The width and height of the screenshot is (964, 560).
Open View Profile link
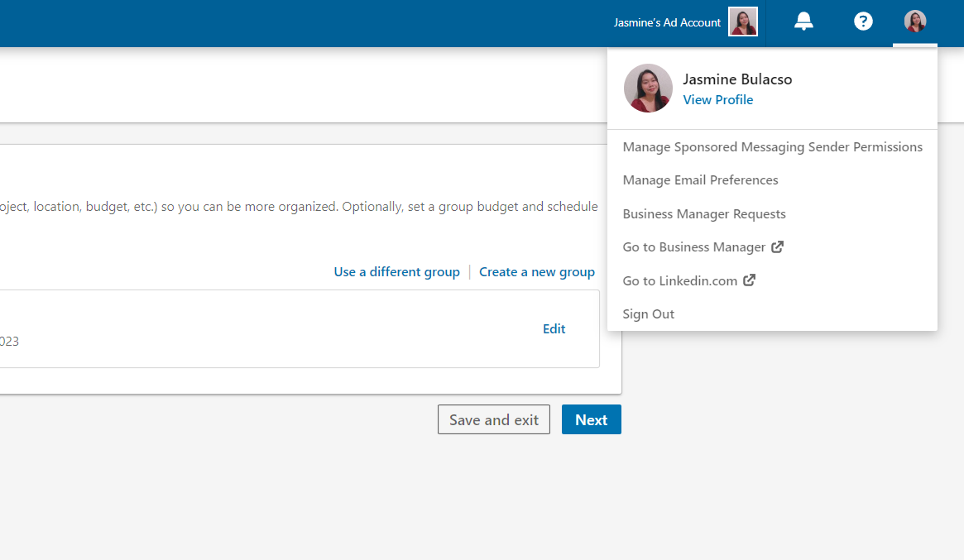pyautogui.click(x=717, y=99)
